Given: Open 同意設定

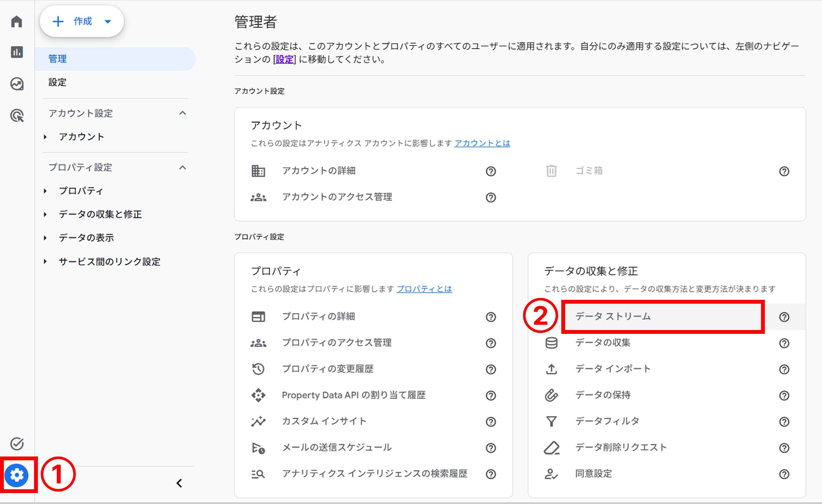Looking at the screenshot, I should click(593, 474).
